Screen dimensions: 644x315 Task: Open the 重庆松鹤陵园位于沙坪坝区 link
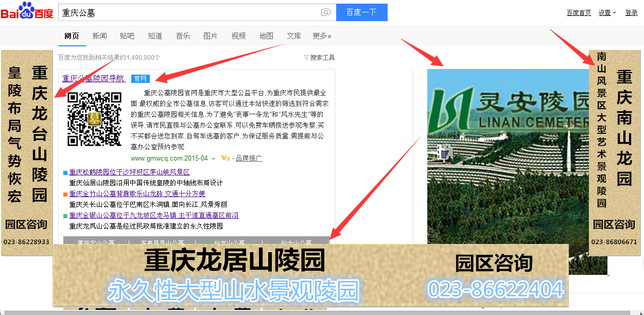129,172
